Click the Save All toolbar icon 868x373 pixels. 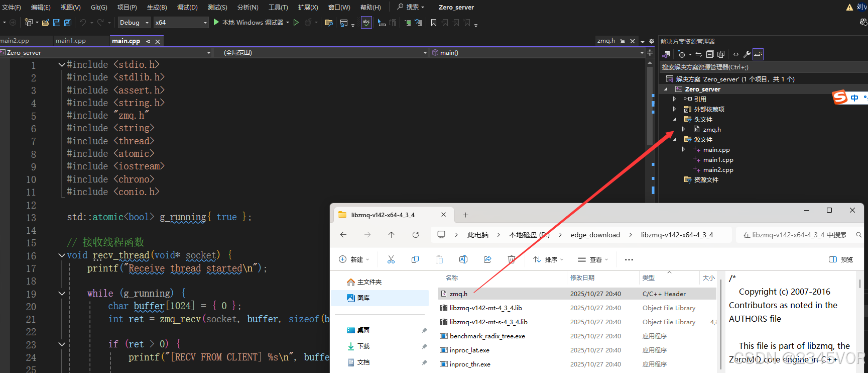68,23
